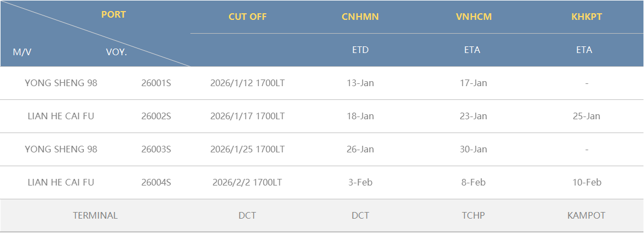
Task: Click the TERMINAL row label
Action: coord(95,215)
